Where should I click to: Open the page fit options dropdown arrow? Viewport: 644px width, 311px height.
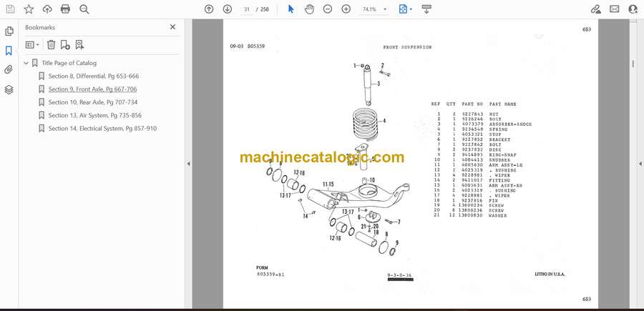[x=411, y=9]
